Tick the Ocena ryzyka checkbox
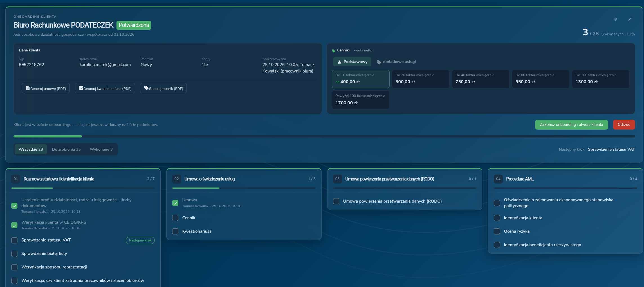 pos(497,231)
